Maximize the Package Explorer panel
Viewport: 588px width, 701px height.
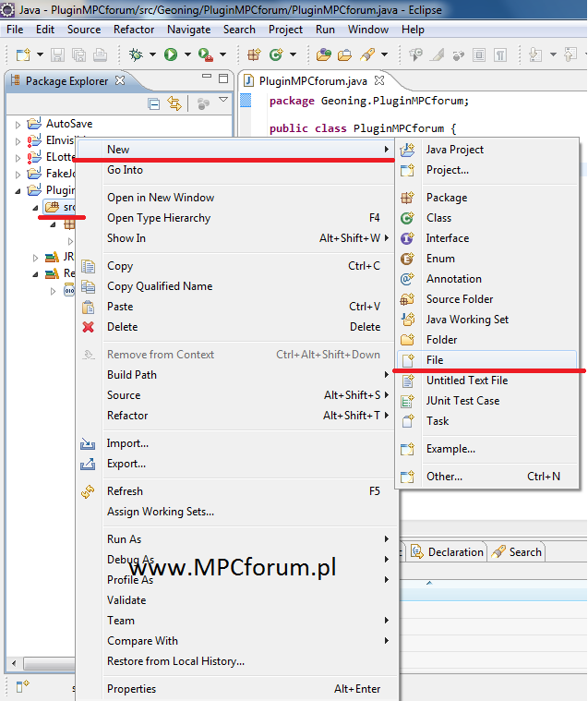[x=223, y=79]
